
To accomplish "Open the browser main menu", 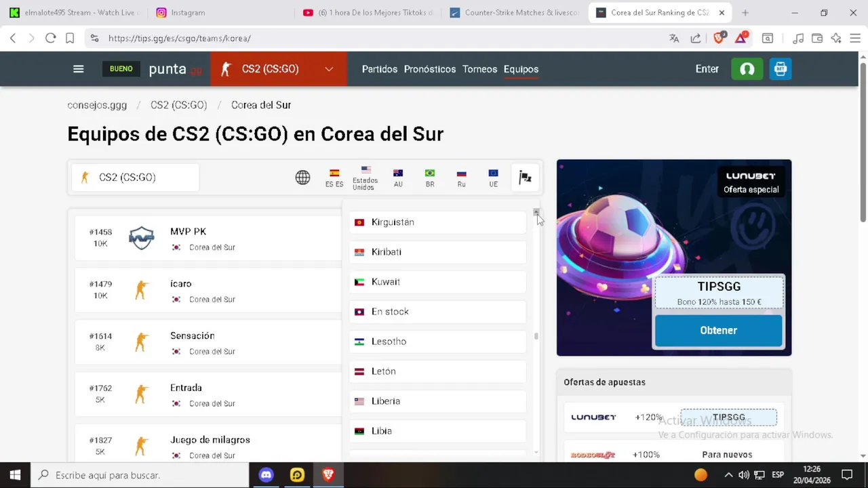I will click(x=854, y=39).
